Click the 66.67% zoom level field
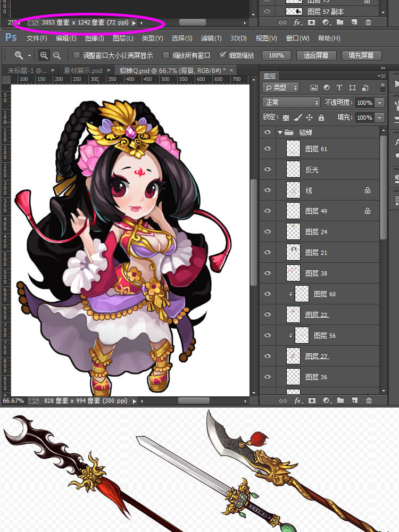The height and width of the screenshot is (532, 399). (x=13, y=401)
